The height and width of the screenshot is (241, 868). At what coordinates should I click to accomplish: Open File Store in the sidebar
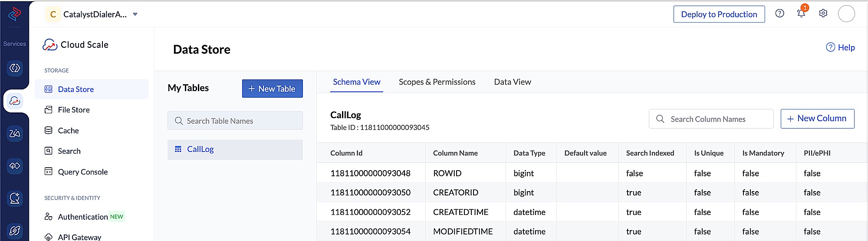(x=74, y=110)
